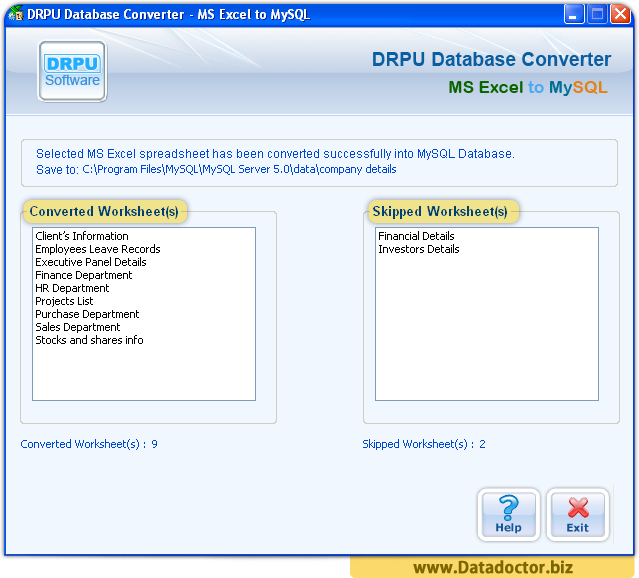Select "Stocks and shares info" worksheet
The width and height of the screenshot is (639, 578).
click(89, 340)
